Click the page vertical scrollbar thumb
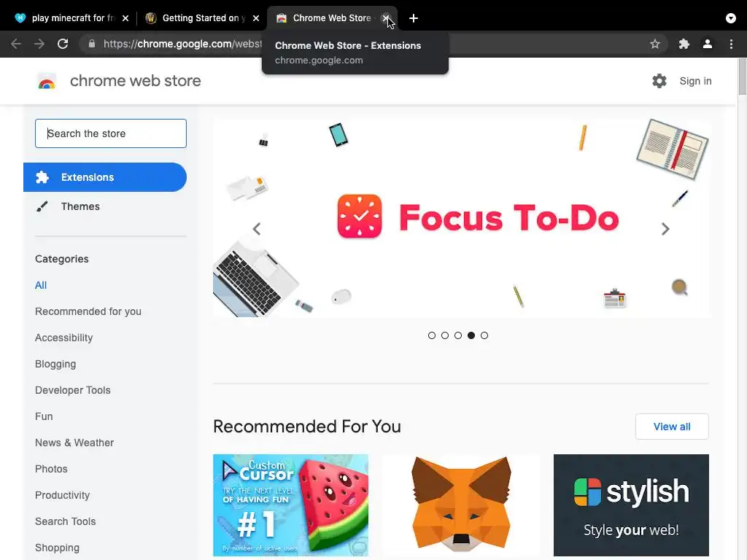Viewport: 747px width, 560px height. pyautogui.click(x=742, y=77)
